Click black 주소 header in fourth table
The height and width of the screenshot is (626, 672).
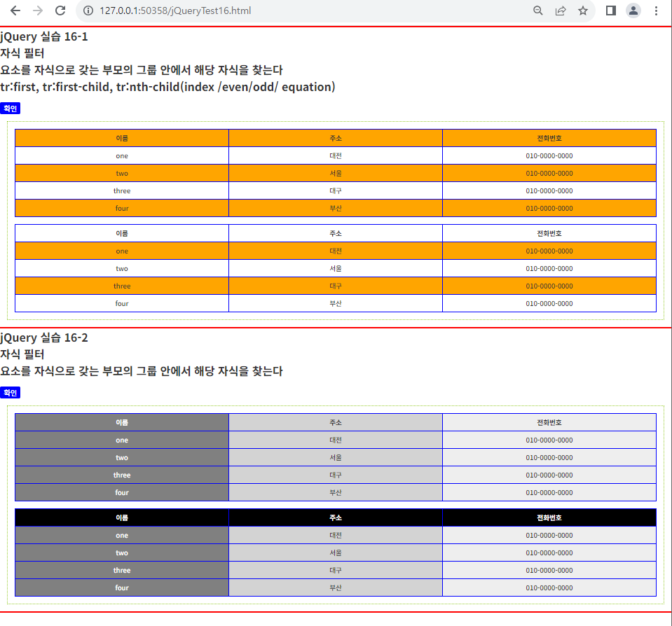[336, 517]
